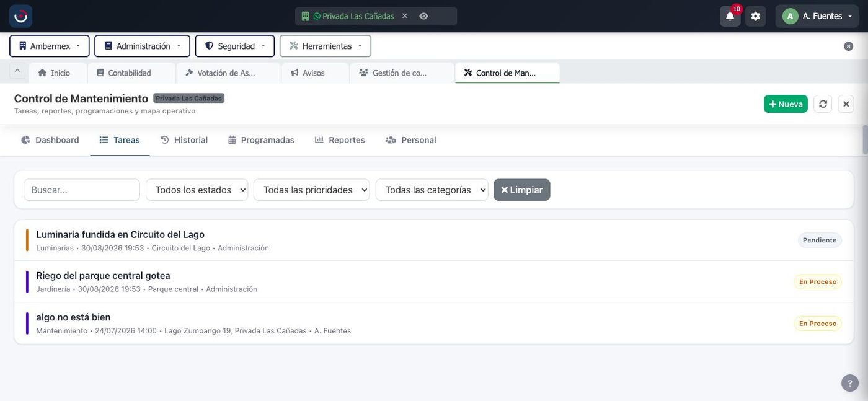Click the vertical scrollbar on the right
This screenshot has width=868, height=401.
[864, 140]
